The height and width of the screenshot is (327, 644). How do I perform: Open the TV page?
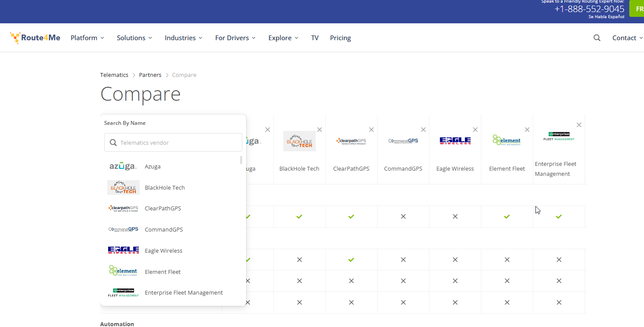(x=315, y=38)
